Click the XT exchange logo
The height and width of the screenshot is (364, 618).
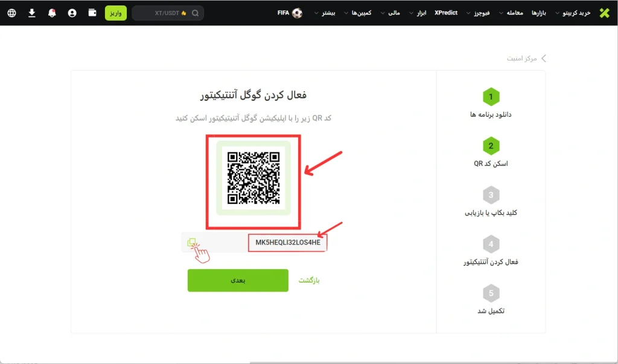click(604, 13)
